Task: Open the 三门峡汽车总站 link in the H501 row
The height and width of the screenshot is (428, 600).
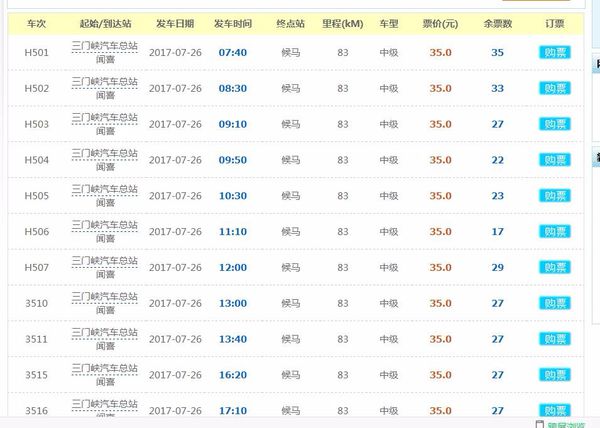Action: coord(105,45)
